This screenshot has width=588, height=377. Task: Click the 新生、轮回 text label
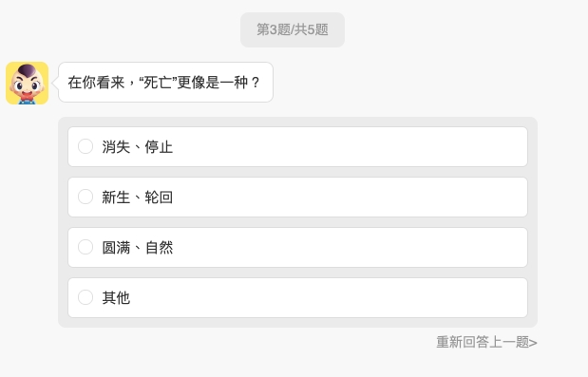[137, 198]
